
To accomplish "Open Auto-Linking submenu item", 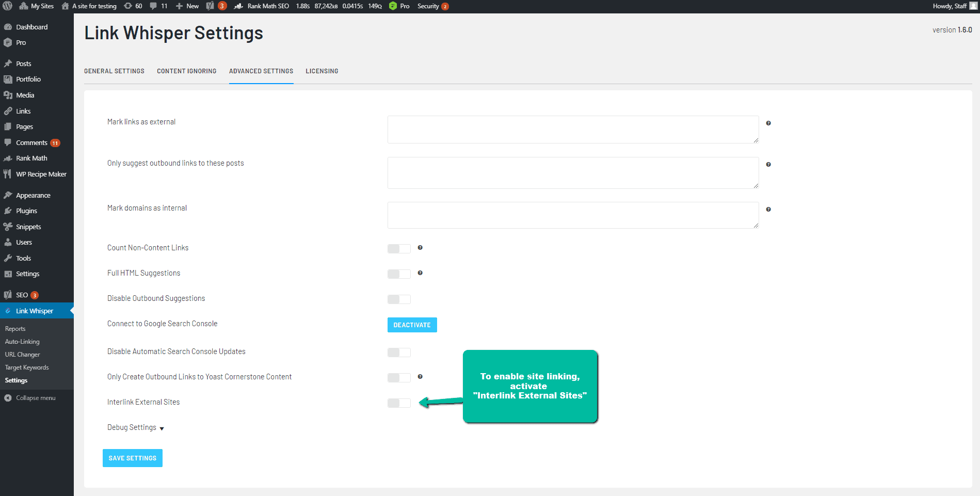I will 22,342.
